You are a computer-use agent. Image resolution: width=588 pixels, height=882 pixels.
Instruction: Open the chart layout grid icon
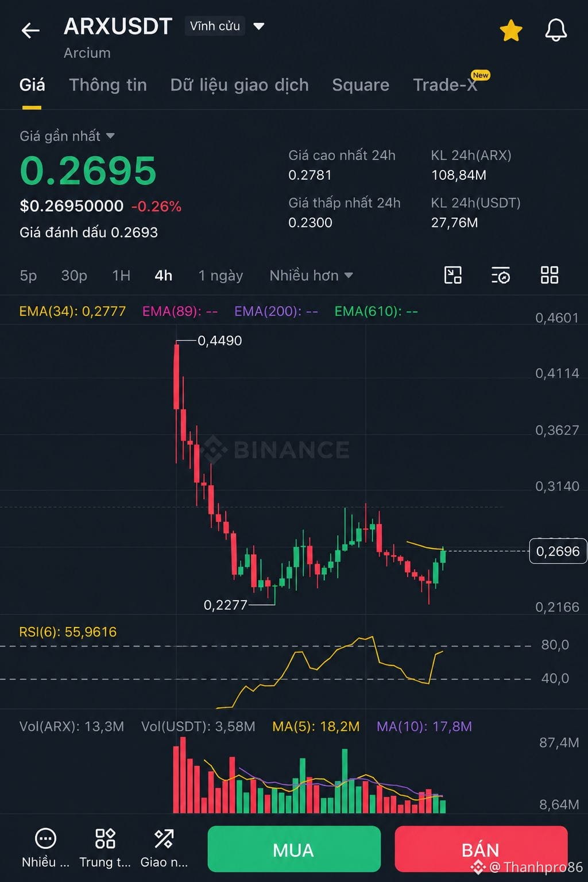(550, 275)
